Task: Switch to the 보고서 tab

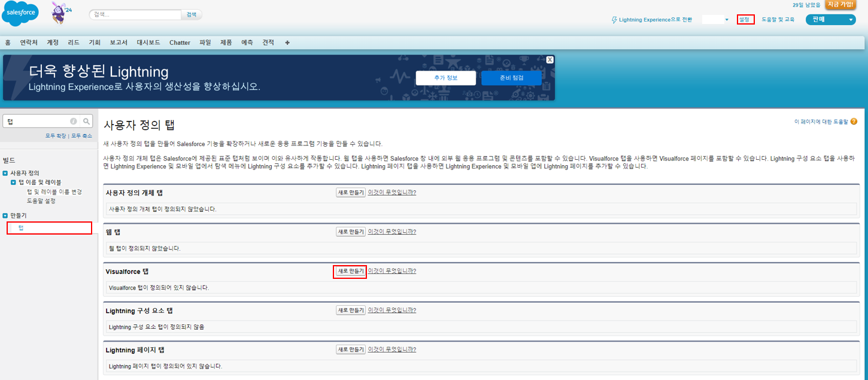Action: click(x=119, y=42)
